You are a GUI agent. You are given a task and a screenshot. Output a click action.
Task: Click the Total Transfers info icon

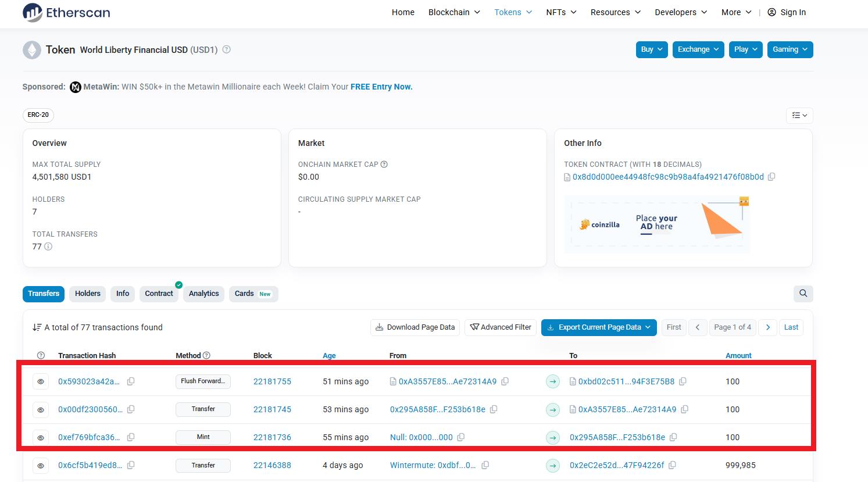click(x=48, y=247)
